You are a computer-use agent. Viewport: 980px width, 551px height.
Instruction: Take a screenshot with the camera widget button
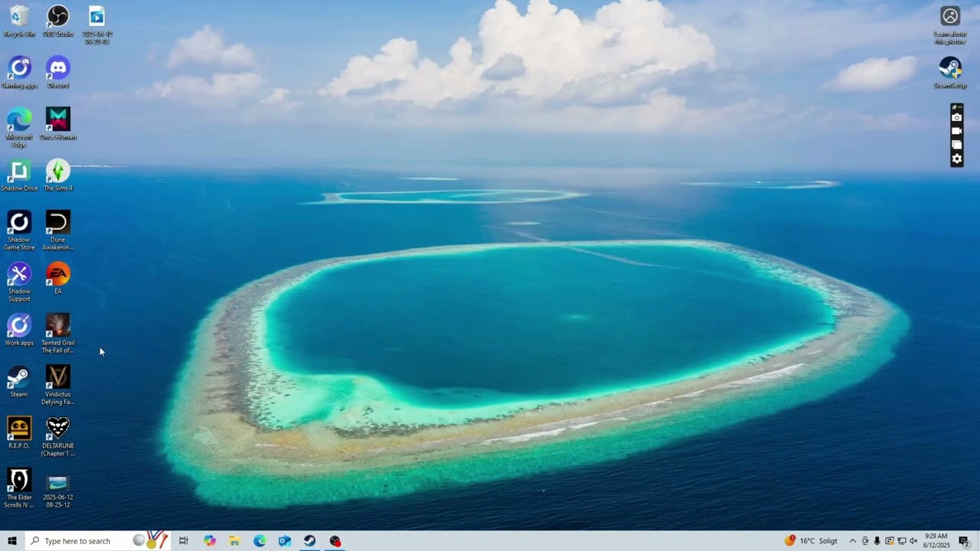[x=957, y=117]
